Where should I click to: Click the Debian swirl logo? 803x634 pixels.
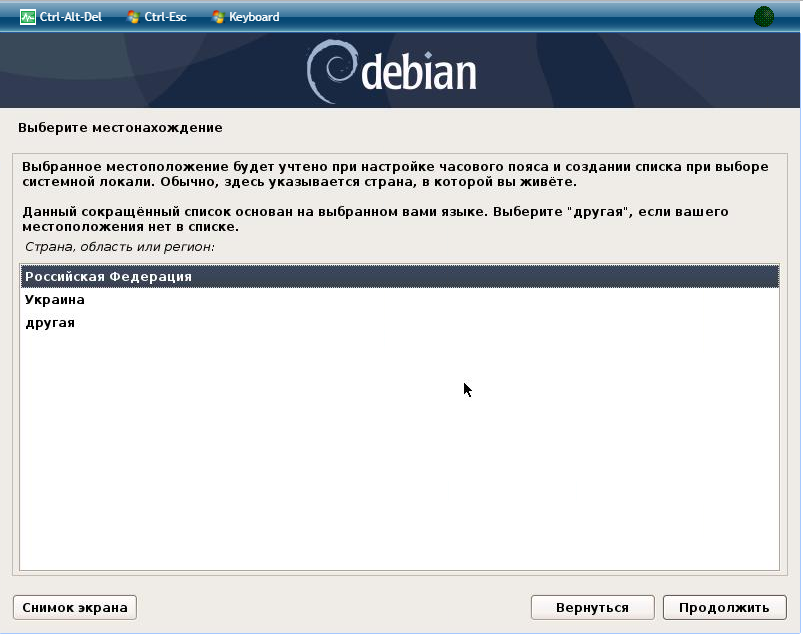tap(331, 71)
